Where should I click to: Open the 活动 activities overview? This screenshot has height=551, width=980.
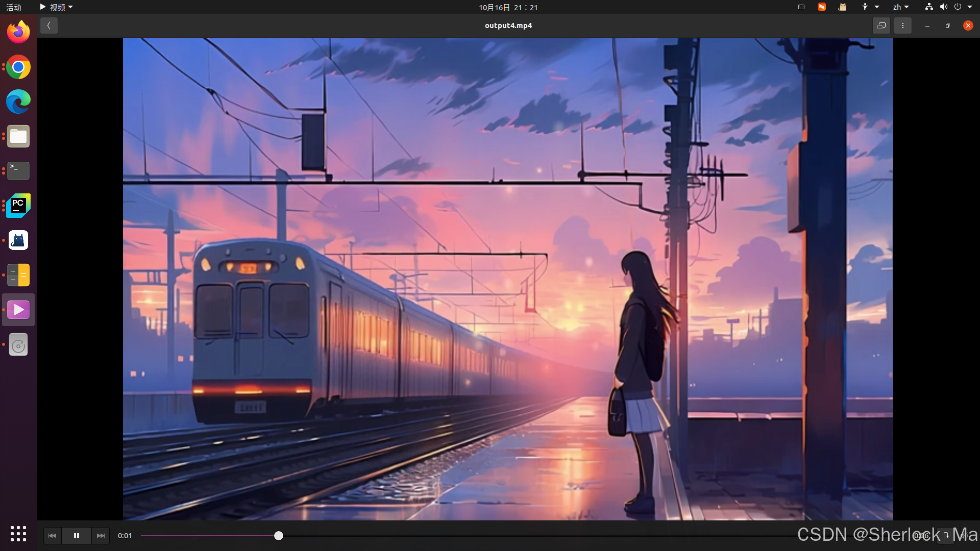click(x=14, y=7)
